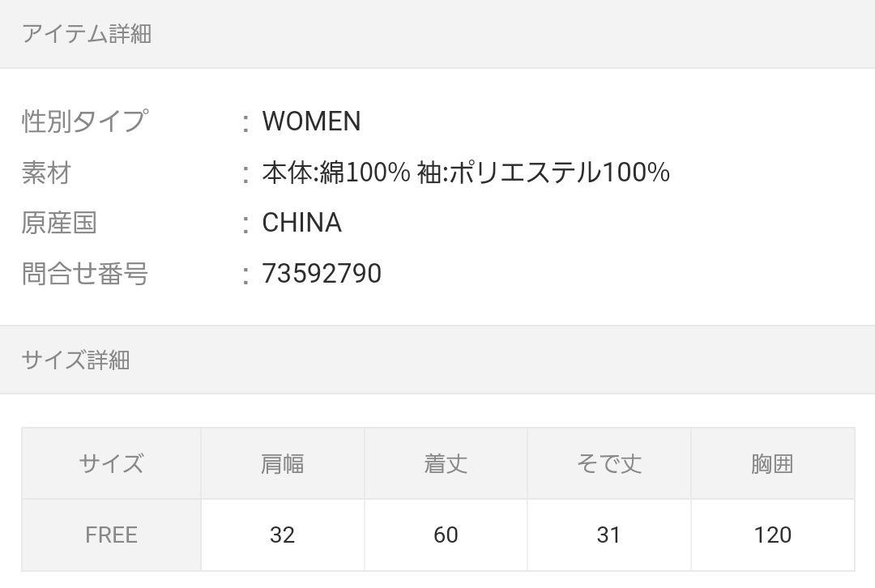Click the 原産国 label

[x=59, y=223]
